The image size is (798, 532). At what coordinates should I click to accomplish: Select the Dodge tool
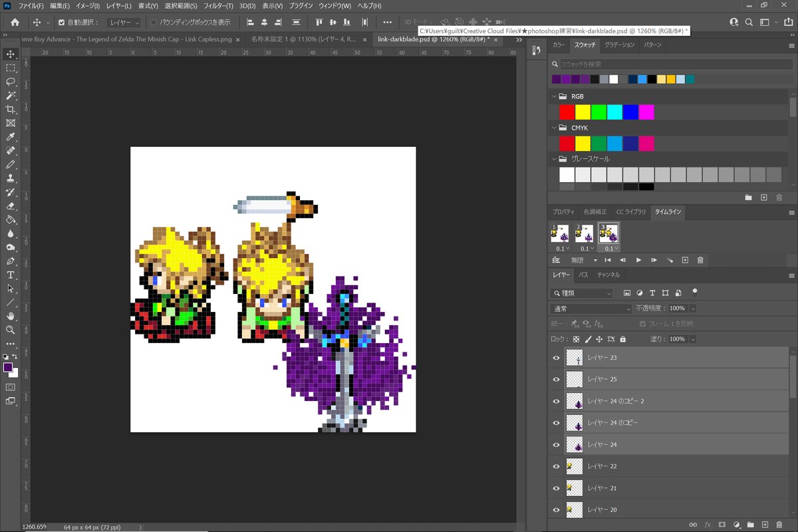11,247
